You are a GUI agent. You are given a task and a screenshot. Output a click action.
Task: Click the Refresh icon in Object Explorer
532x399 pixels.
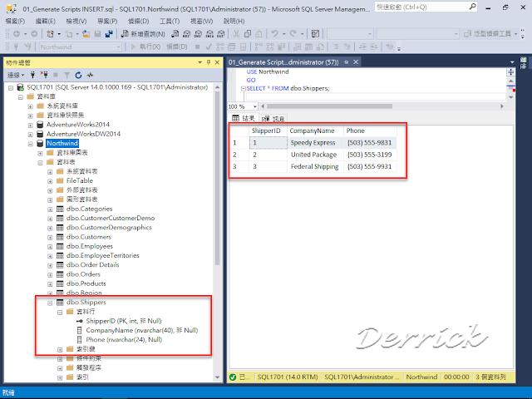click(x=78, y=75)
